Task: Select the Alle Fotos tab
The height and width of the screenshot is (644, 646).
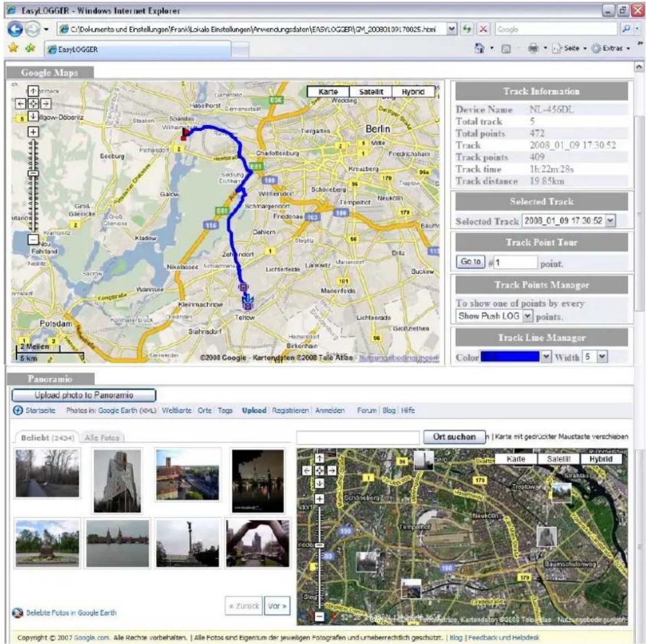Action: coord(102,438)
